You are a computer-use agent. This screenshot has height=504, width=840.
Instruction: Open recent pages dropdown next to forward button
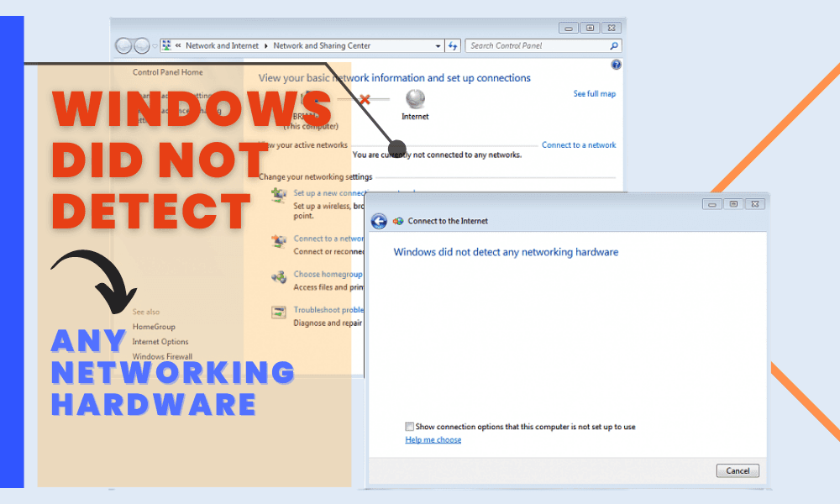(155, 46)
